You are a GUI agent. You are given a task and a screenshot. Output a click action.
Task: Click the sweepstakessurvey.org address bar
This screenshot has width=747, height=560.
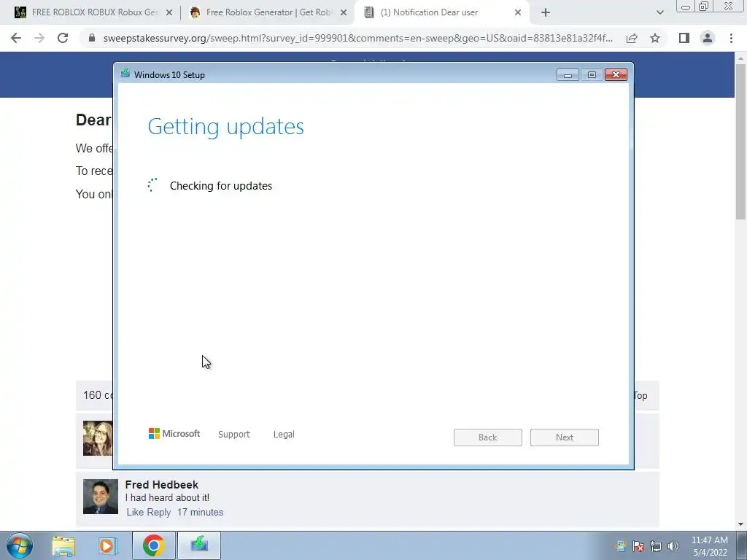pos(357,38)
